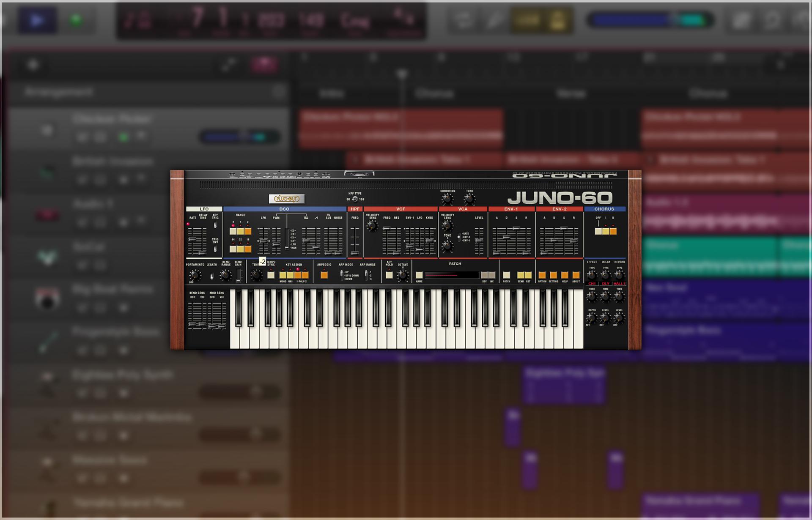
Task: Turn the HPF TYPE knob
Action: (x=355, y=199)
